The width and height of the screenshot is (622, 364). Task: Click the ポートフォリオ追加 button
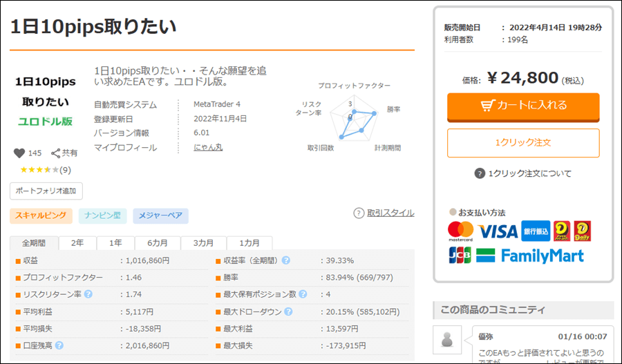[46, 191]
